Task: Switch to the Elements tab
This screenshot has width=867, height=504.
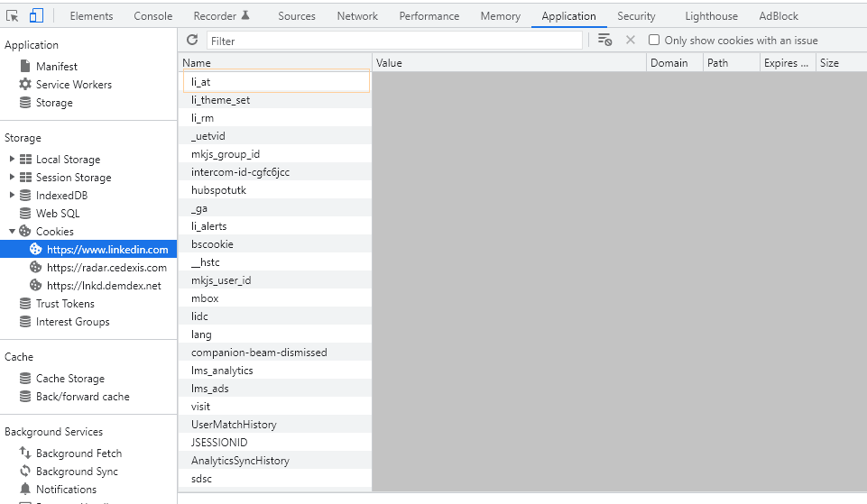Action: 91,16
